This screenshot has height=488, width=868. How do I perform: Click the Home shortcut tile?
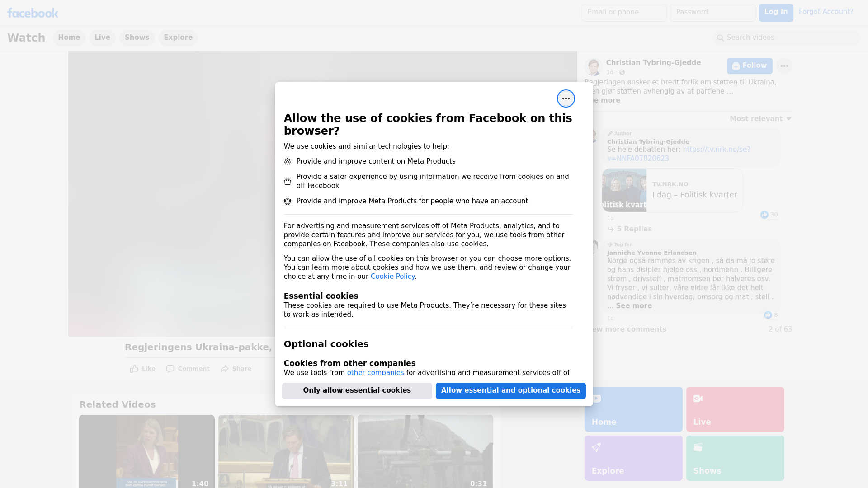633,409
